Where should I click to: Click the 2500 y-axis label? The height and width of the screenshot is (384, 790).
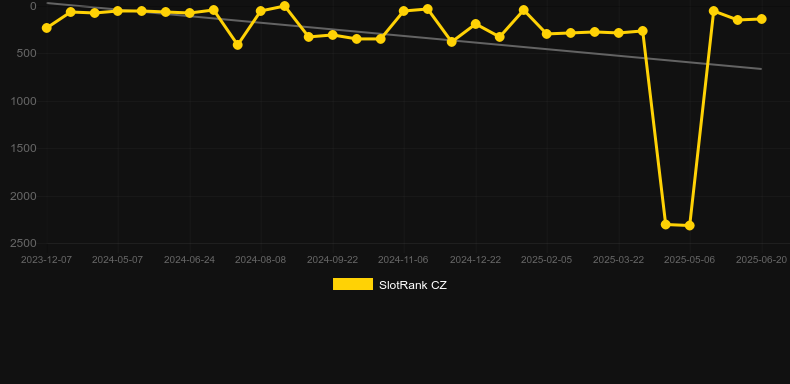(x=23, y=243)
